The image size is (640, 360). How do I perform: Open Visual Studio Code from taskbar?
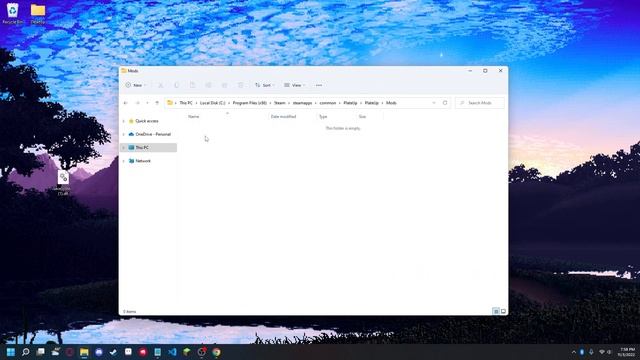pos(172,352)
